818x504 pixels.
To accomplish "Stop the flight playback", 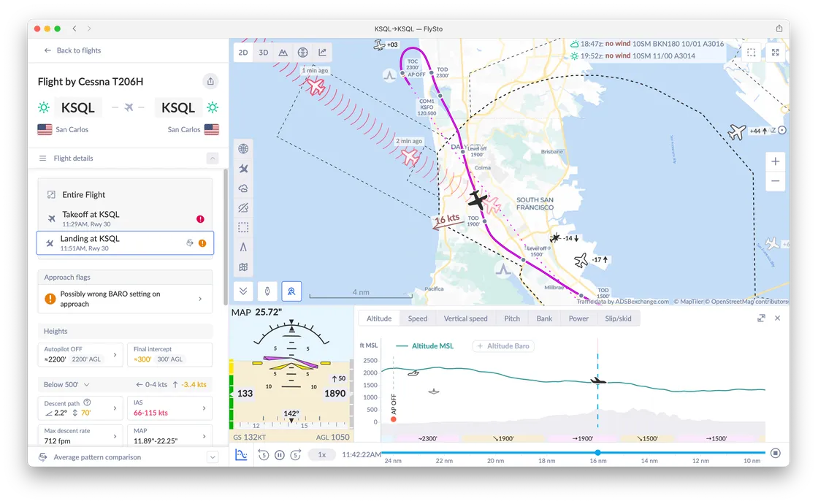I will [776, 454].
